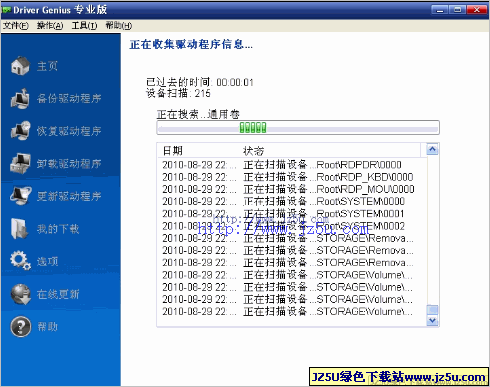Viewport: 490px width, 387px height.
Task: Minimize the Driver Genius window
Action: pos(440,10)
